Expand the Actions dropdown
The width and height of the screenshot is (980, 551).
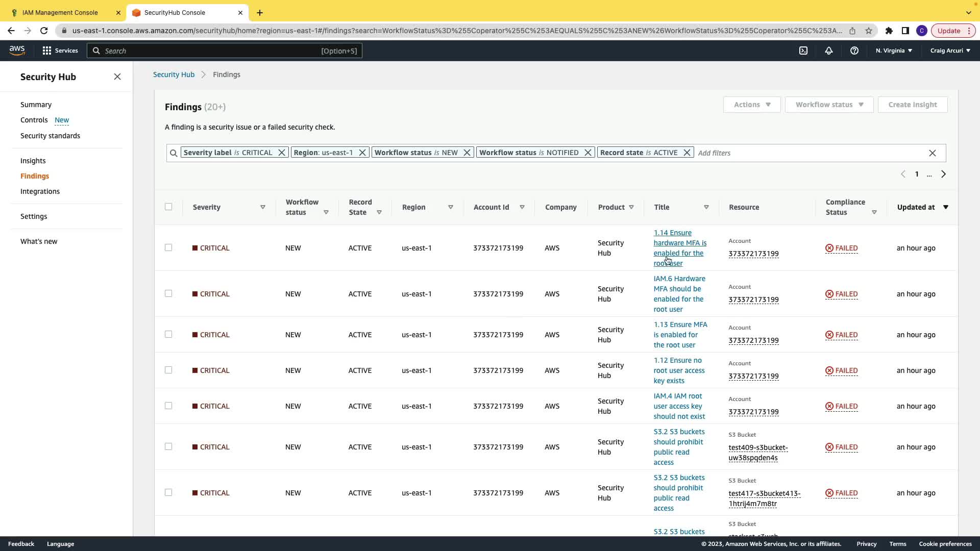pos(751,105)
